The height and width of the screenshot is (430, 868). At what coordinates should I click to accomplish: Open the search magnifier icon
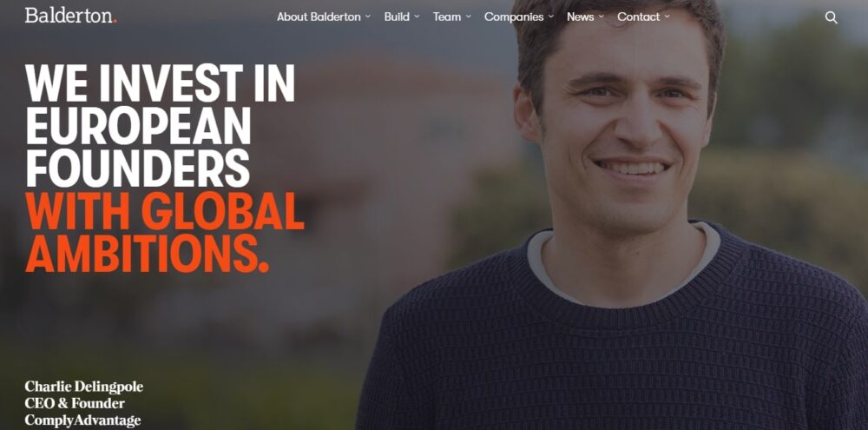tap(831, 17)
